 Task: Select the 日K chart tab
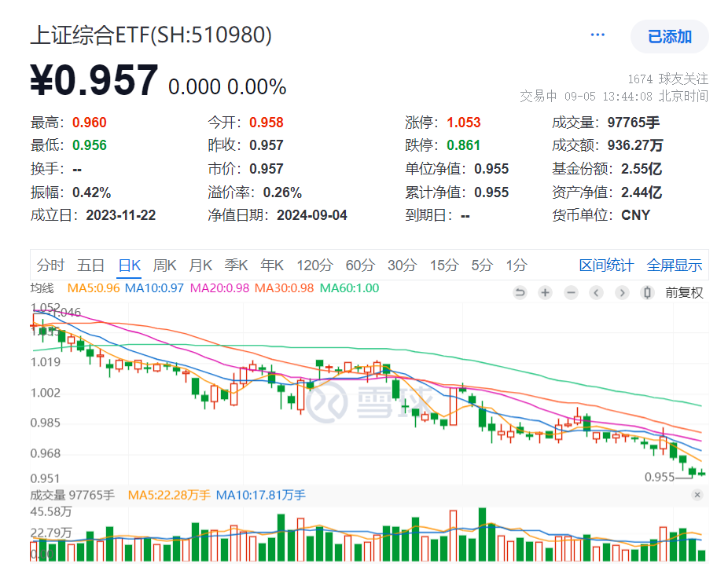coord(129,266)
